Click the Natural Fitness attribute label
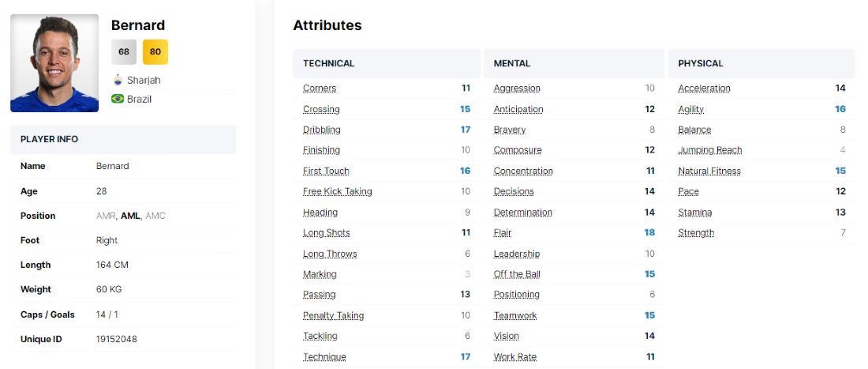The width and height of the screenshot is (868, 369). coord(709,171)
